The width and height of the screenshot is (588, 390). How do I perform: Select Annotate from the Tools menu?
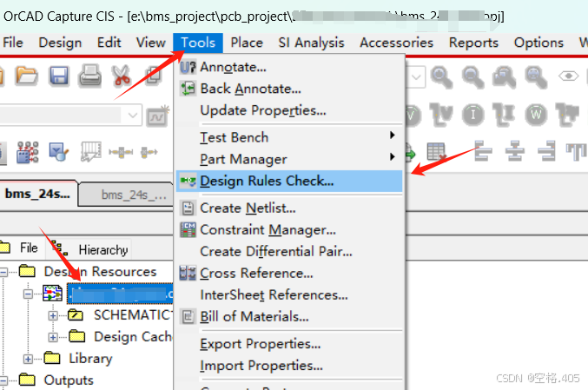[289, 67]
